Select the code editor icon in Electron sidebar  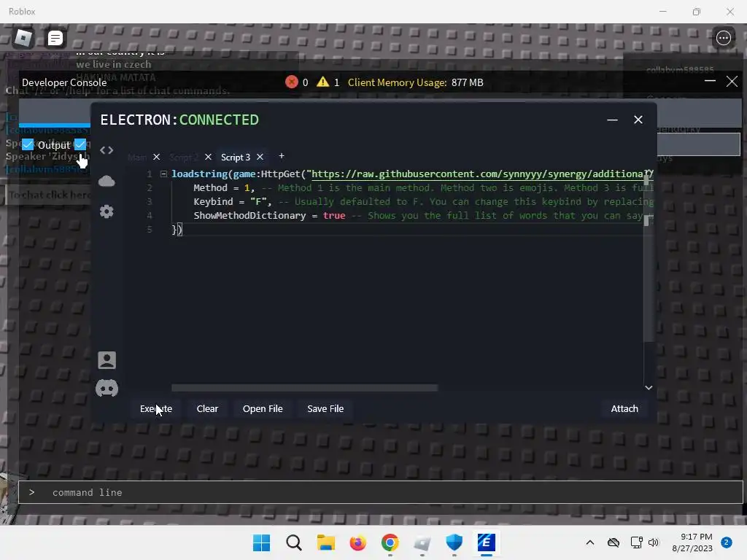[107, 150]
